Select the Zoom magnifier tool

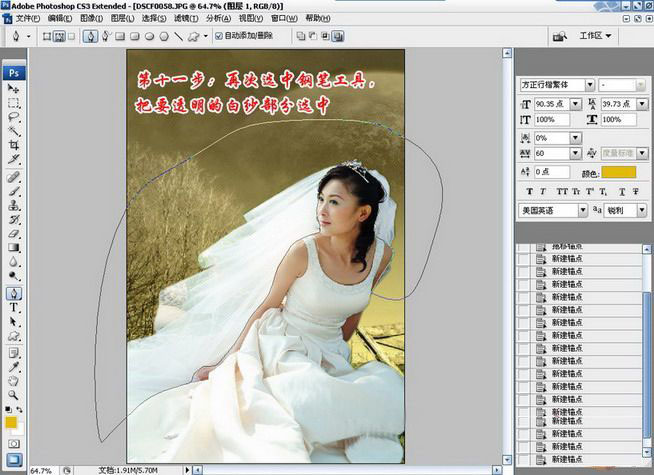pyautogui.click(x=14, y=395)
